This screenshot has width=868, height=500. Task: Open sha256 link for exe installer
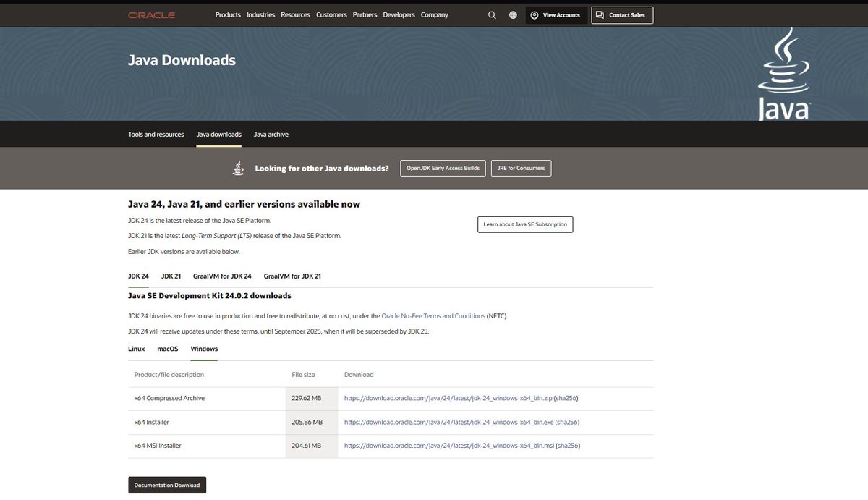pyautogui.click(x=568, y=423)
